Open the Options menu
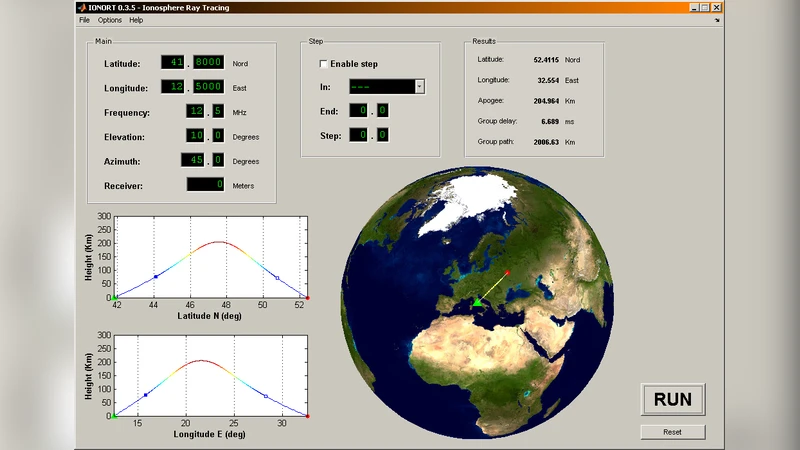 pos(109,20)
